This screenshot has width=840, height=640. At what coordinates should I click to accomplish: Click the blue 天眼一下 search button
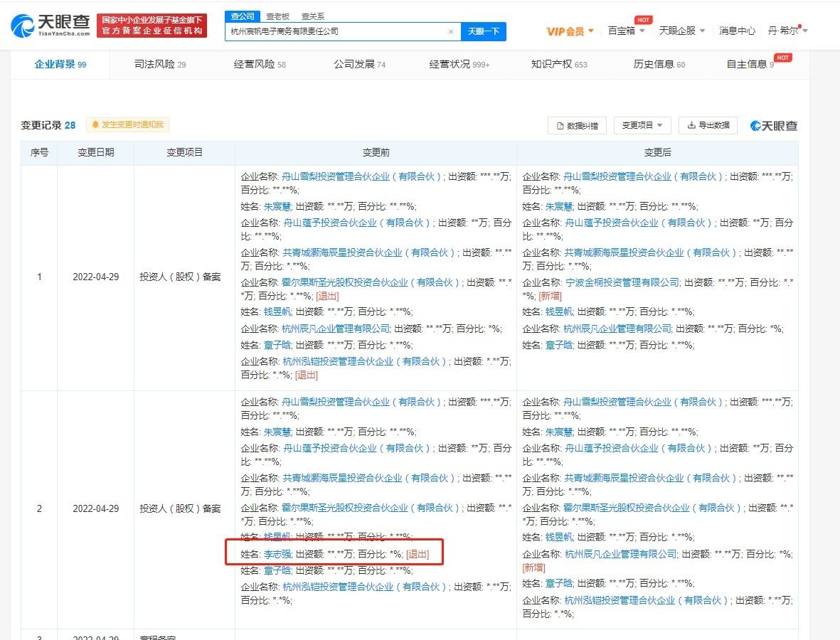[x=483, y=31]
